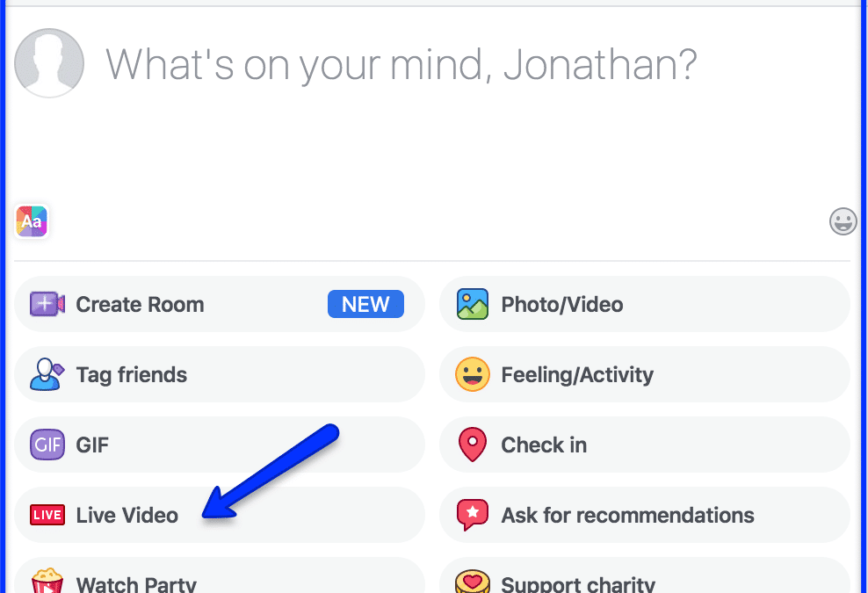Click the blue NEW badge
This screenshot has width=868, height=593.
(365, 304)
